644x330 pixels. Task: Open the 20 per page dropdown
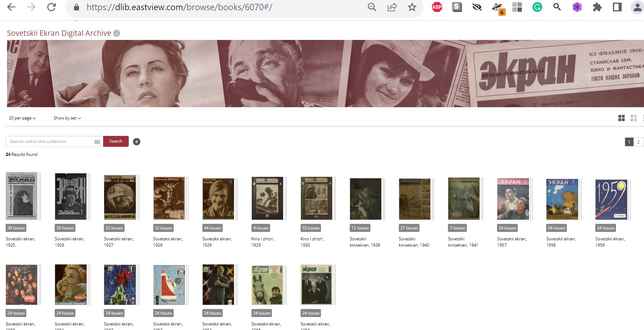(22, 118)
